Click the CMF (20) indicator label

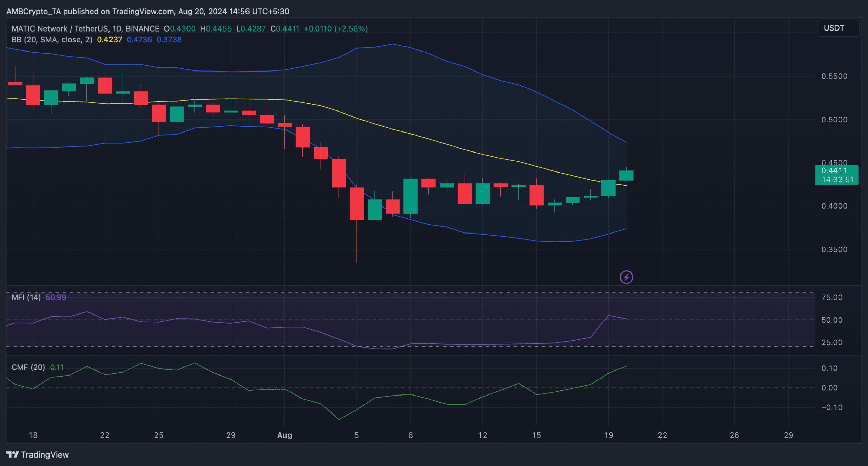28,367
